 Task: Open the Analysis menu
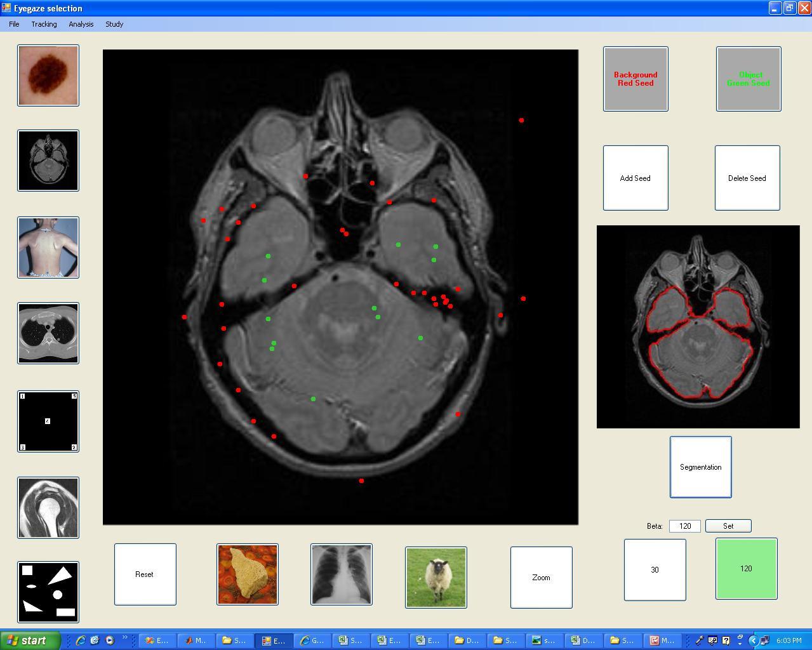pos(81,24)
